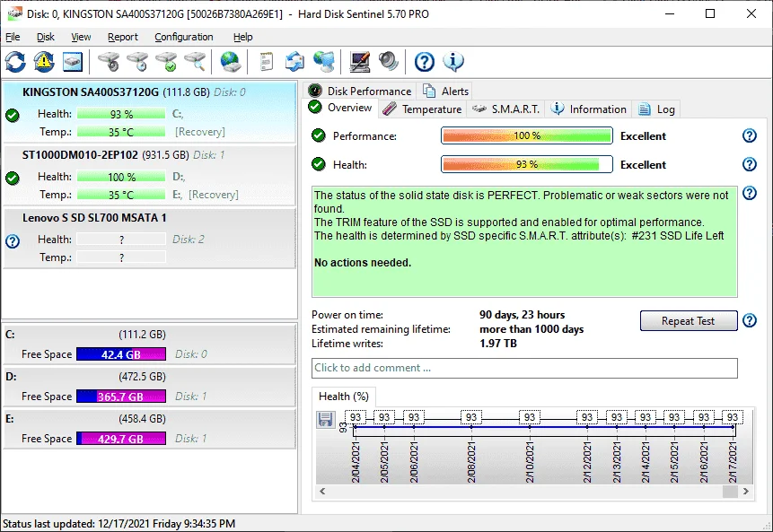Click the health graph scrollbar thumb
The width and height of the screenshot is (773, 532).
click(x=730, y=491)
